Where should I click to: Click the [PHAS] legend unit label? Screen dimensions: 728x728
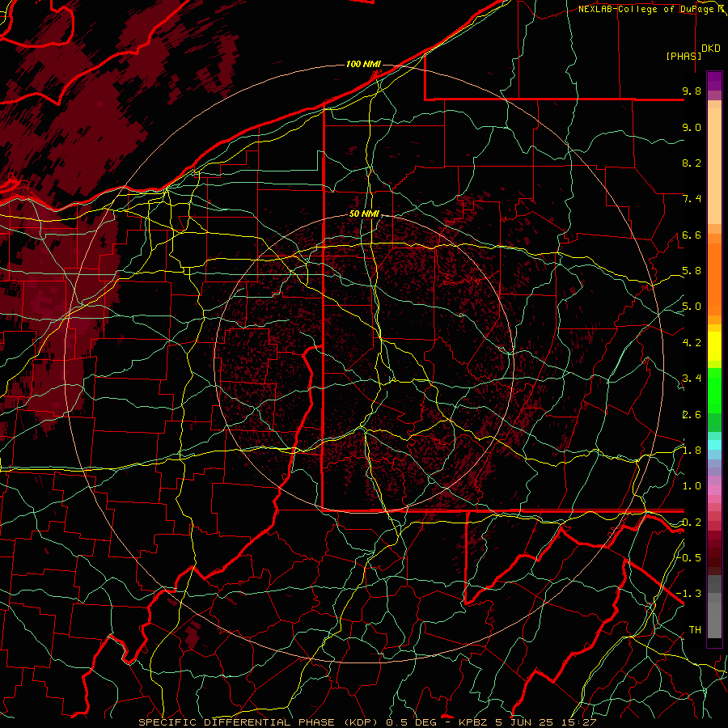684,56
